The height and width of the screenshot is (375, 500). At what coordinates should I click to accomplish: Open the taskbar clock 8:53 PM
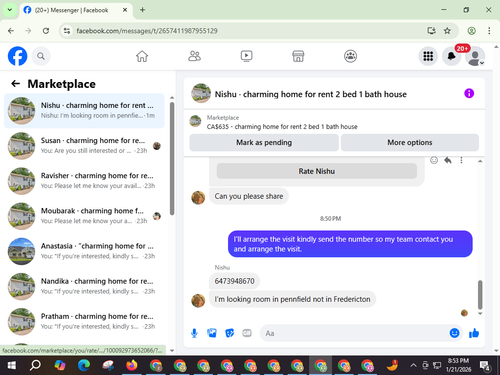[458, 365]
